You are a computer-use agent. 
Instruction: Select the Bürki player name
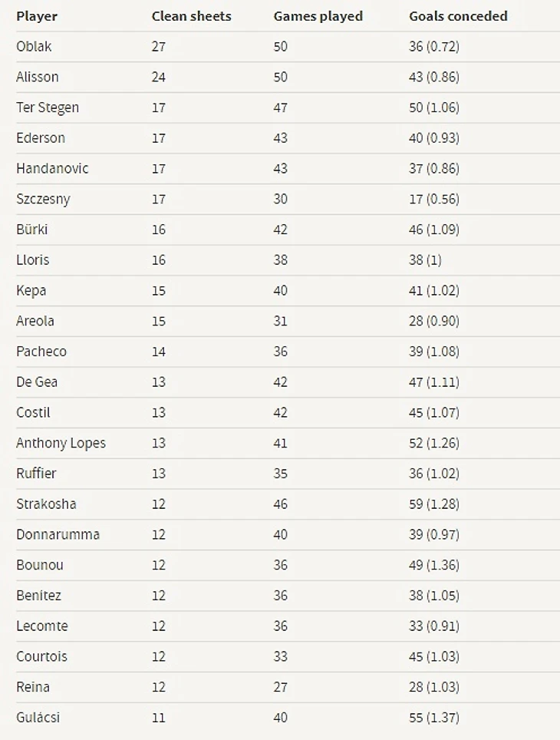32,230
